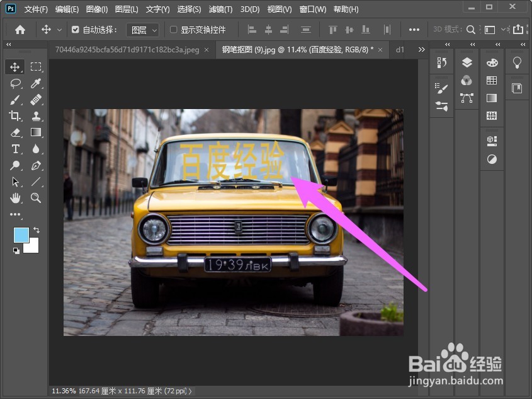This screenshot has width=532, height=399.
Task: Select the Blur tool droplet icon
Action: point(36,149)
